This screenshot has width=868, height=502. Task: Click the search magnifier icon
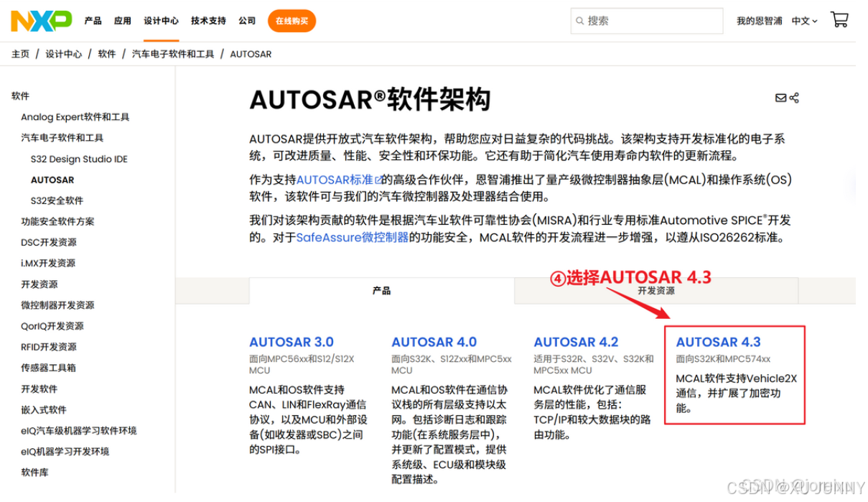click(579, 22)
